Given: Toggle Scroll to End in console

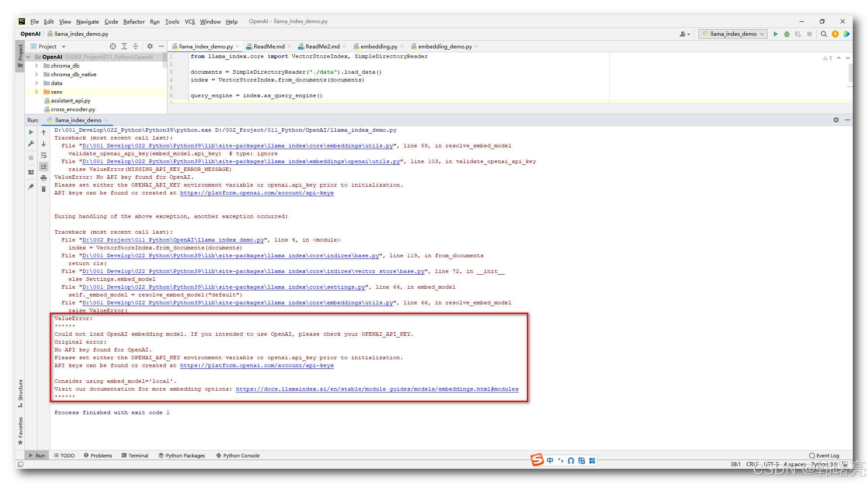Looking at the screenshot, I should tap(44, 166).
